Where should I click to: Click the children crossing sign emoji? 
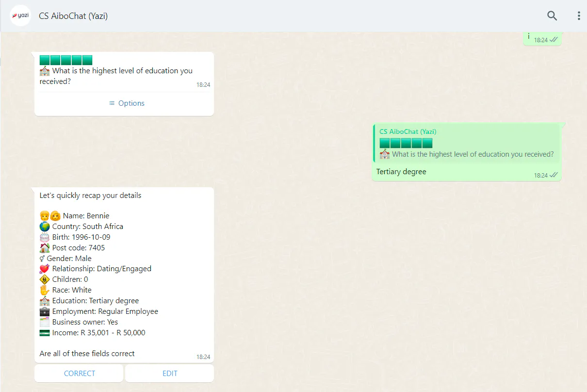pyautogui.click(x=45, y=279)
